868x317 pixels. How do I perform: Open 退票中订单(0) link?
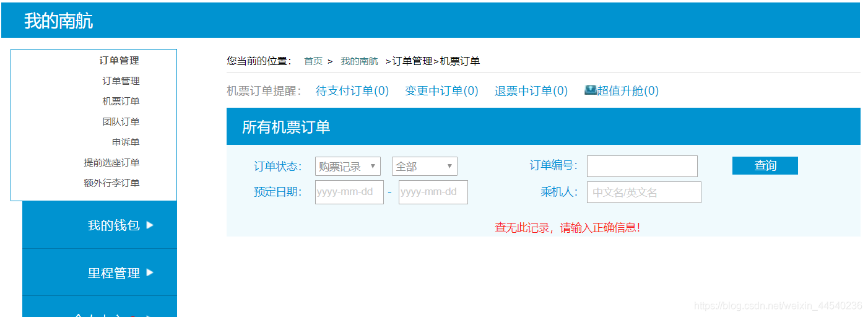(x=531, y=91)
